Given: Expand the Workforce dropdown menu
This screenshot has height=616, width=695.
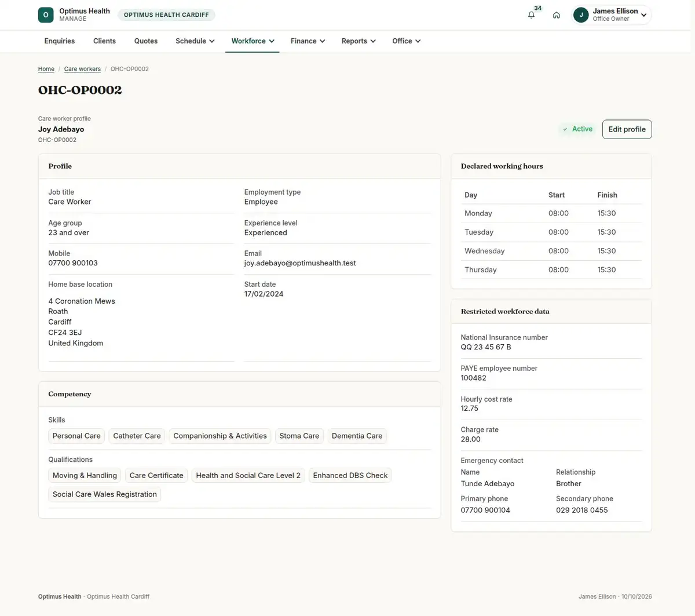Looking at the screenshot, I should [253, 41].
